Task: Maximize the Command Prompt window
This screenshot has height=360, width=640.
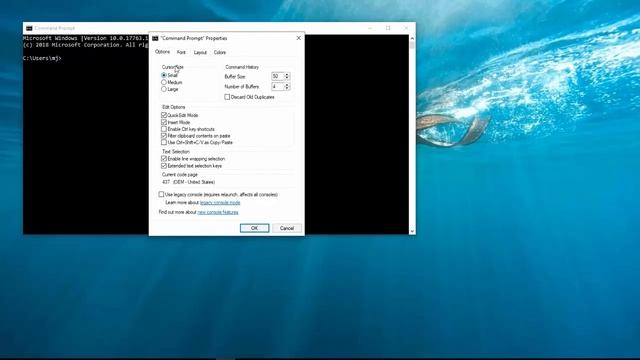Action: 388,28
